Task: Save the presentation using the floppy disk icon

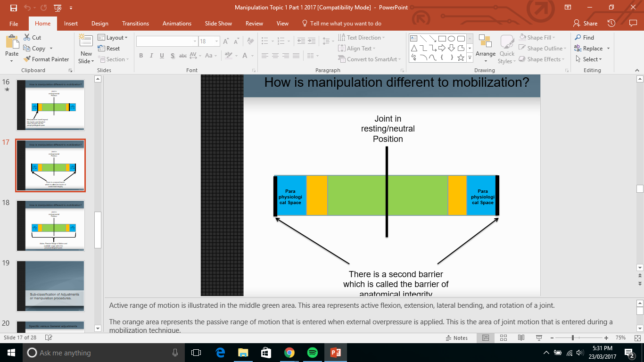Action: (14, 8)
